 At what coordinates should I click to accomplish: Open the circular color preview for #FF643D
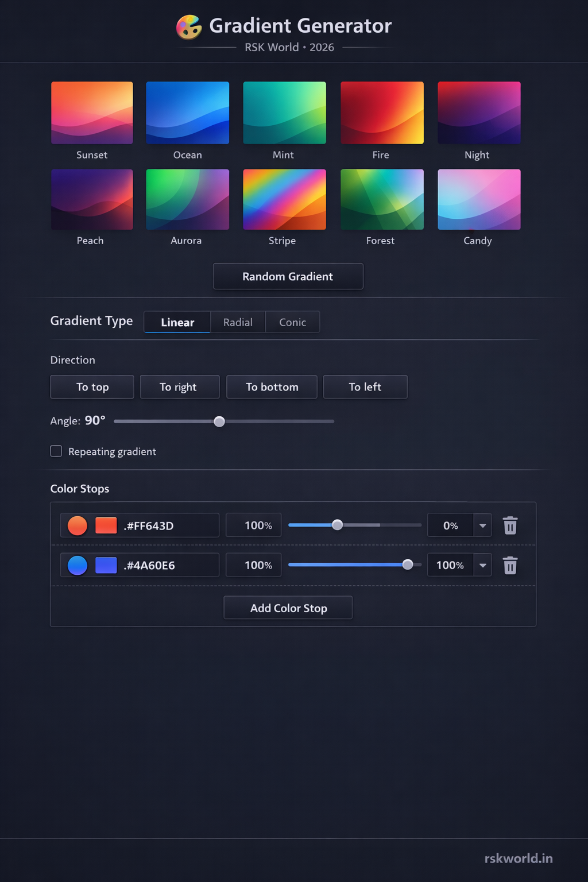click(x=76, y=525)
